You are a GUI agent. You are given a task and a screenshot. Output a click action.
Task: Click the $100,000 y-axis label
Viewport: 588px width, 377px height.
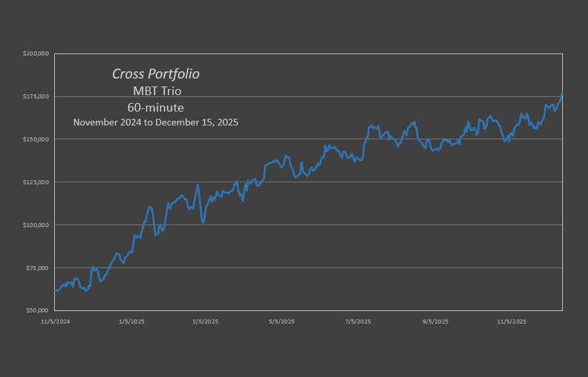tap(36, 225)
